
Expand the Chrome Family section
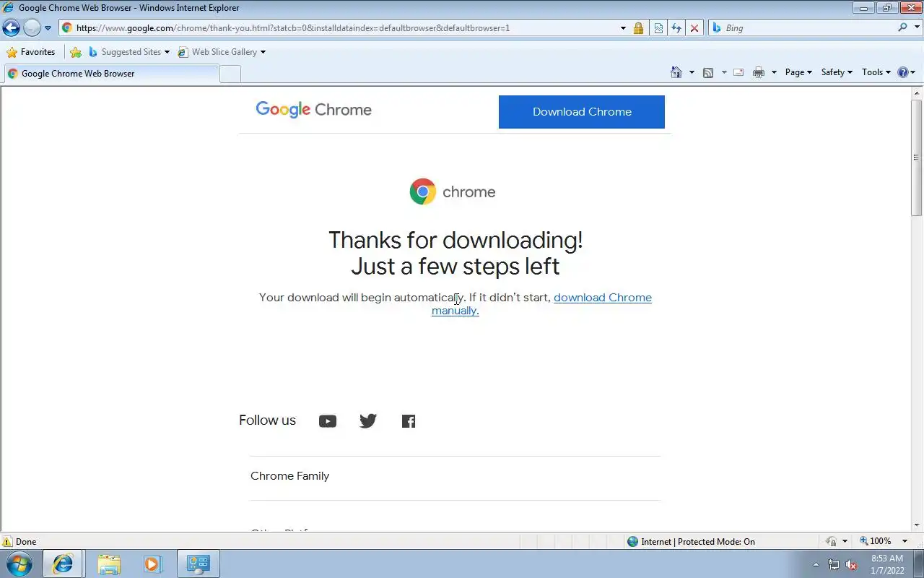tap(455, 476)
